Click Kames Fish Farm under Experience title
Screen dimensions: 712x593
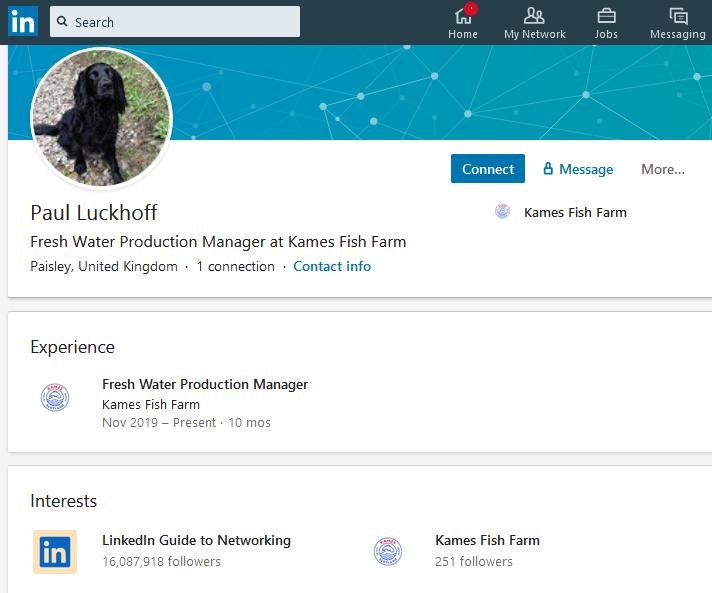(x=151, y=404)
